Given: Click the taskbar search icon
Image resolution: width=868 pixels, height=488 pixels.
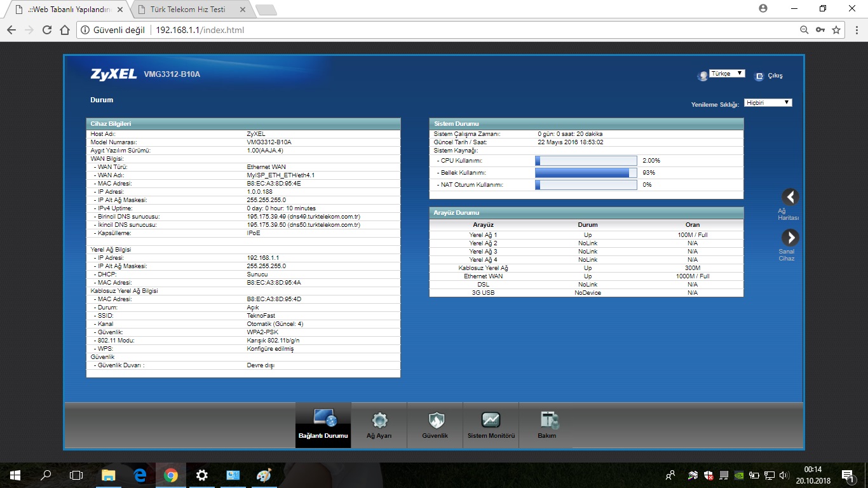Looking at the screenshot, I should (46, 475).
